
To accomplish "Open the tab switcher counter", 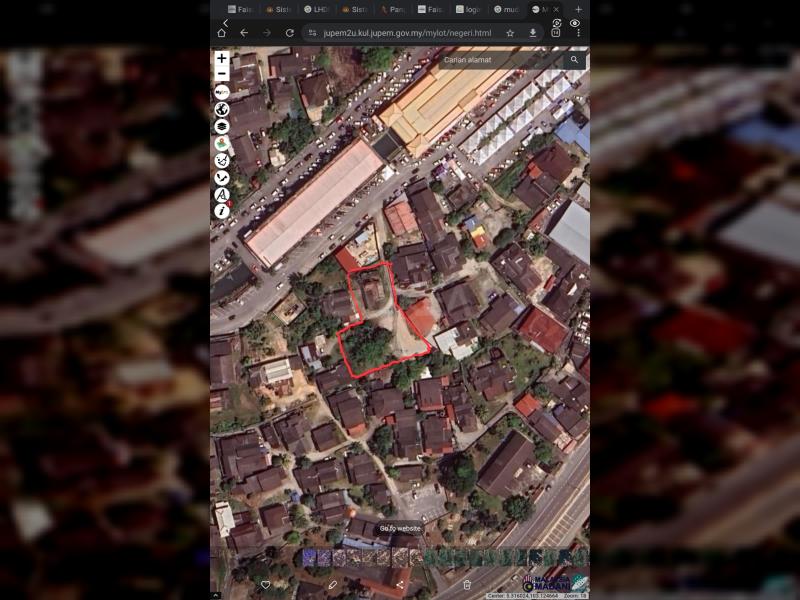I will point(556,33).
